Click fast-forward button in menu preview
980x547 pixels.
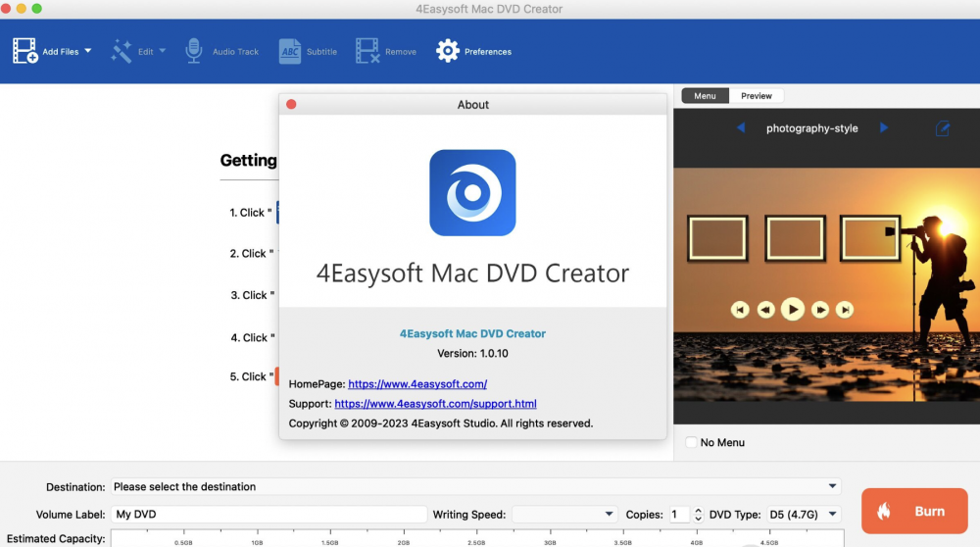(820, 310)
